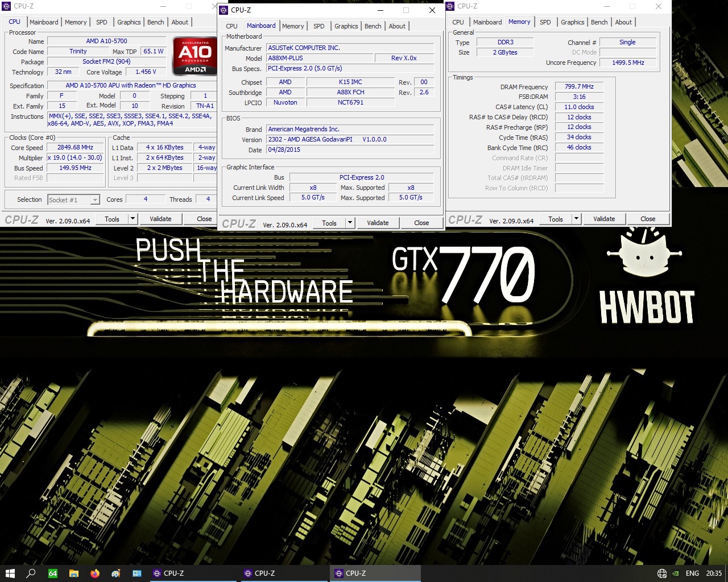Image resolution: width=728 pixels, height=582 pixels.
Task: Click the 'Trinity' code name value
Action: point(78,51)
